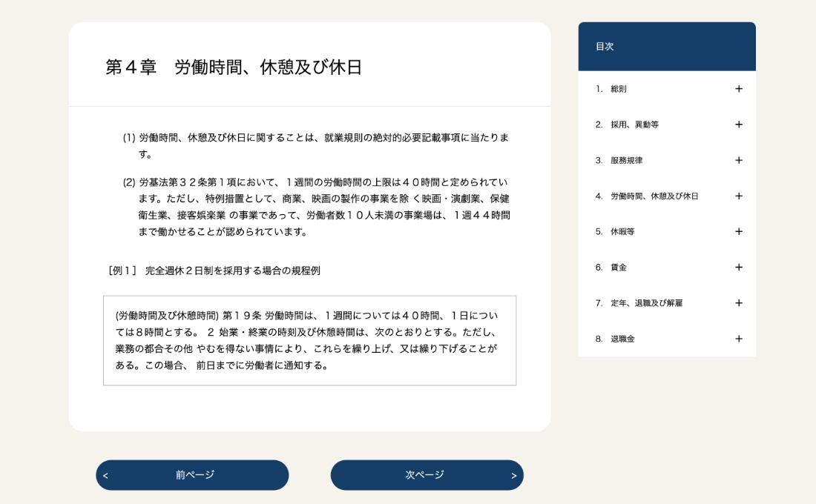Image resolution: width=816 pixels, height=504 pixels.
Task: Open 総則 in table of contents
Action: 619,89
